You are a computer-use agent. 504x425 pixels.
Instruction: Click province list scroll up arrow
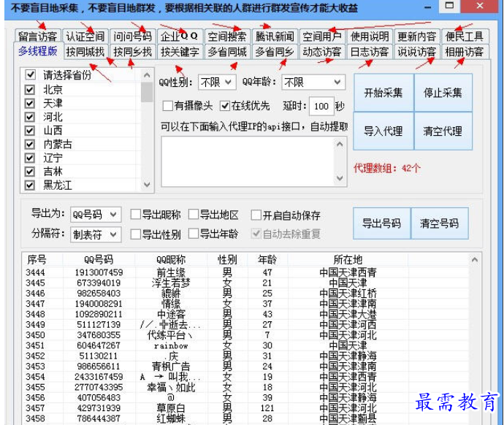pyautogui.click(x=148, y=75)
